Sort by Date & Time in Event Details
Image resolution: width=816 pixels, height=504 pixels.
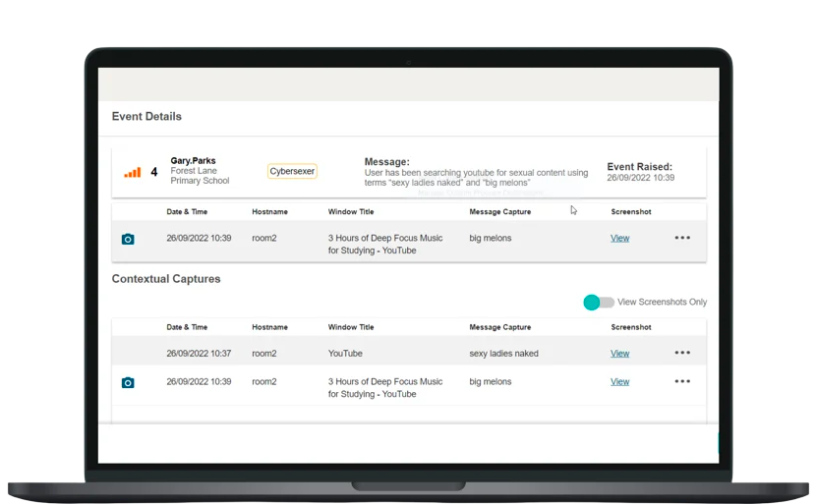coord(187,212)
